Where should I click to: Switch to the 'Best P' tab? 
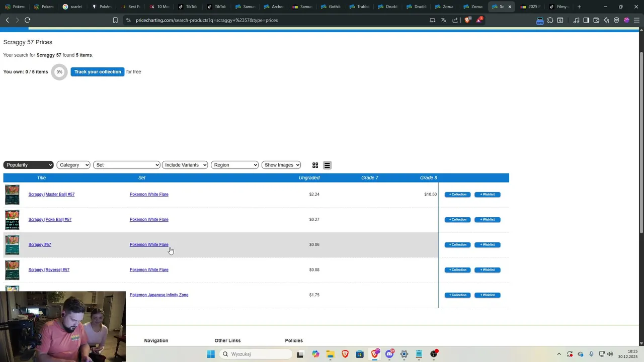pyautogui.click(x=130, y=7)
